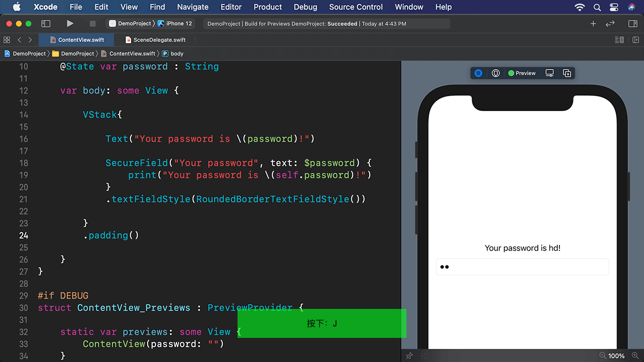Activate Siri from menu bar
Image resolution: width=644 pixels, height=362 pixels.
(x=632, y=7)
